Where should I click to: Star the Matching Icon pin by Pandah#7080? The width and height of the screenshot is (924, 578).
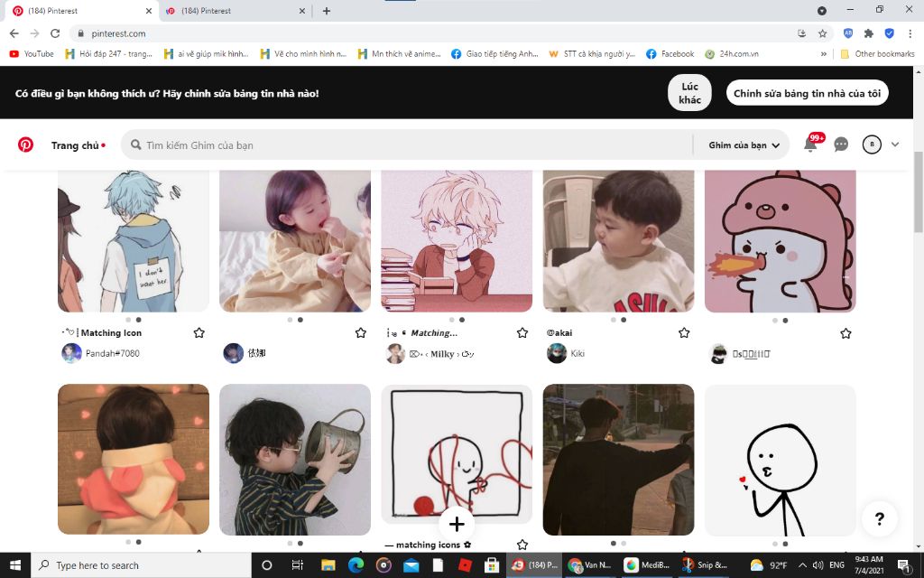(199, 332)
